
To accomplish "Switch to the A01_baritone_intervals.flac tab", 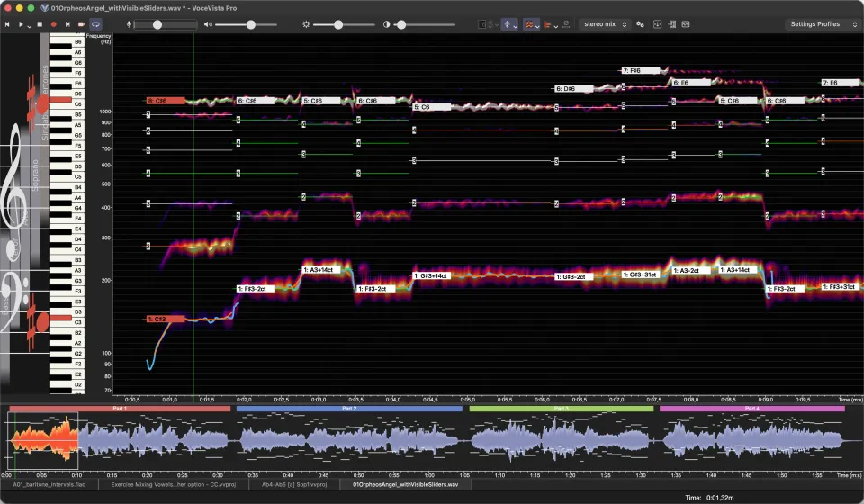I will tap(49, 485).
